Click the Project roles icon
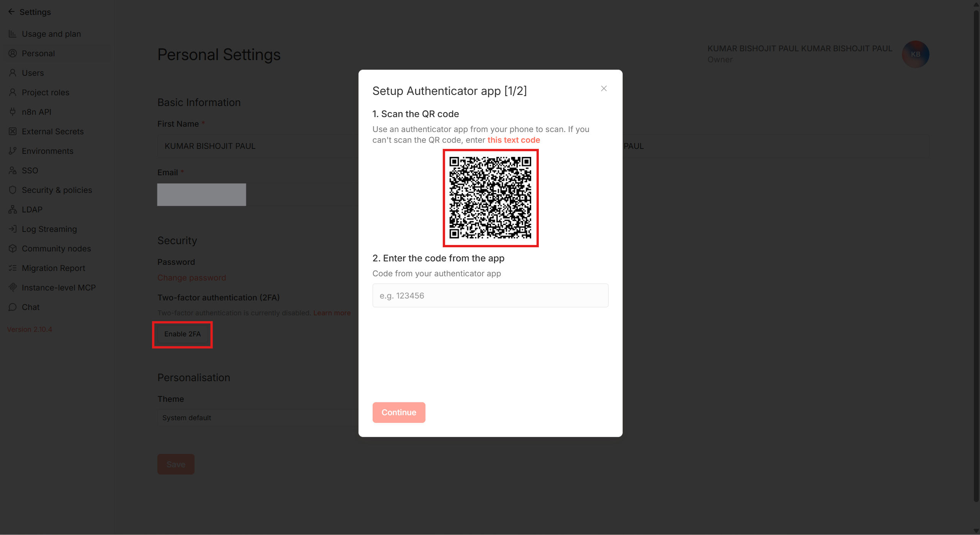 (13, 92)
